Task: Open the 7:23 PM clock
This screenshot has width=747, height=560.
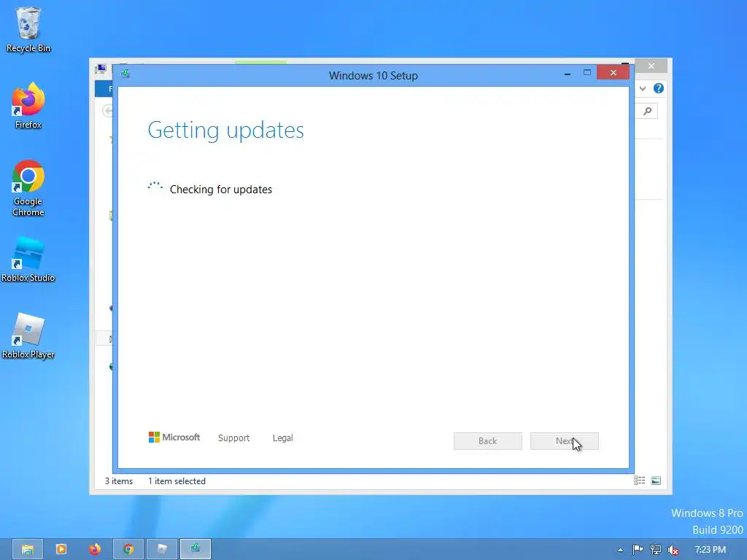Action: click(x=711, y=550)
